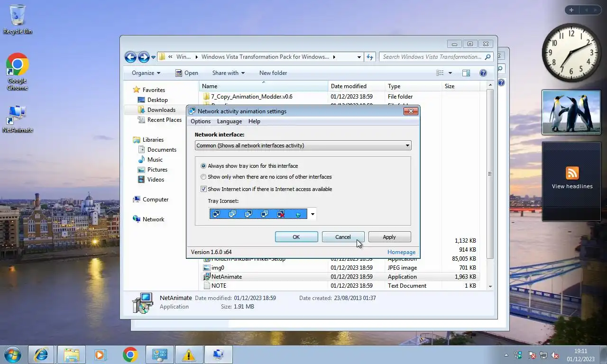
Task: Open the Start menu orb
Action: click(x=13, y=355)
